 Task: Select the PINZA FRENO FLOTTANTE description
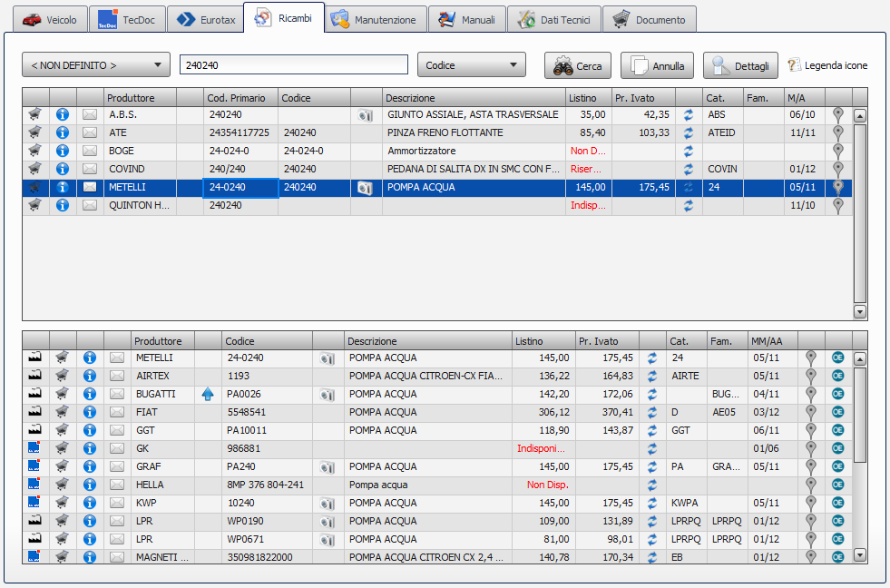[x=445, y=132]
